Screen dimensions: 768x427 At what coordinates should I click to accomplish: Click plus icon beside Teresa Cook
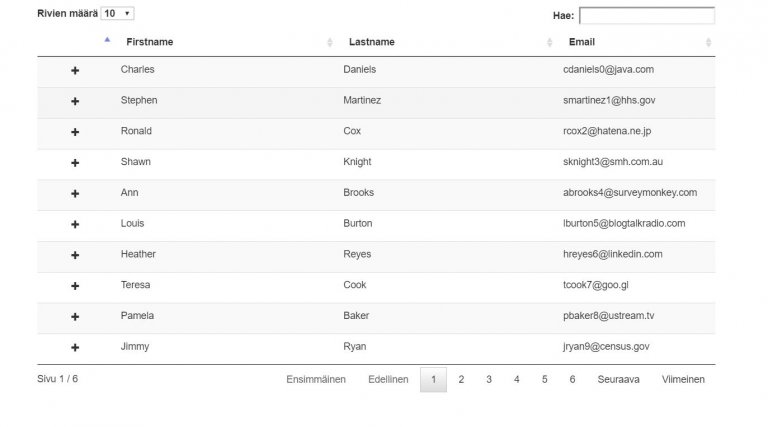(75, 286)
